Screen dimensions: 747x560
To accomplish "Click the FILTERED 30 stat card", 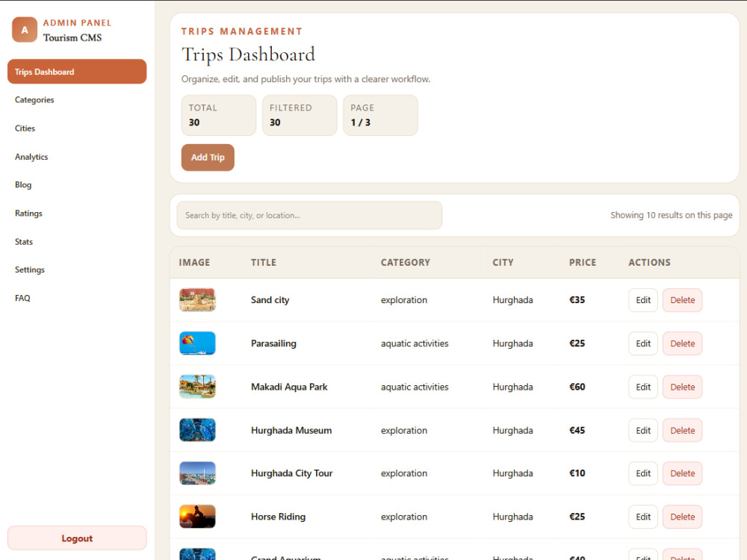I will [300, 115].
